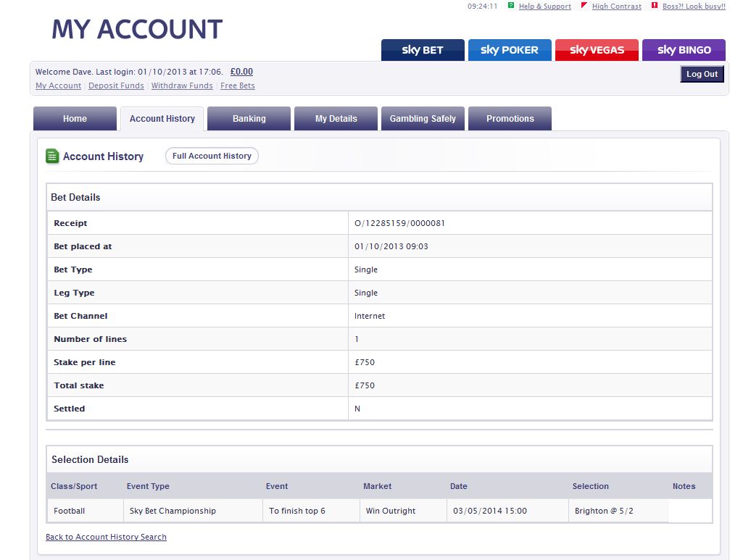
Task: Click the Brighton @ 5/2 selection cell
Action: 619,511
